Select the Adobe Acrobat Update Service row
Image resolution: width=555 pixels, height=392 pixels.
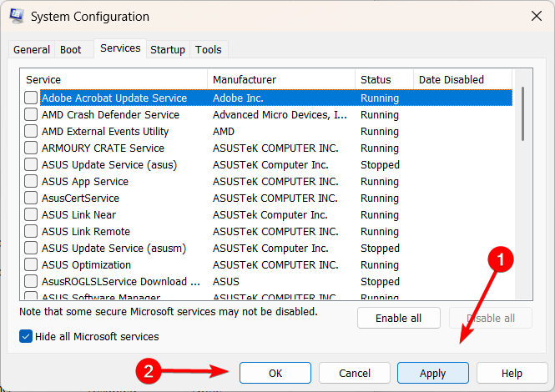276,98
